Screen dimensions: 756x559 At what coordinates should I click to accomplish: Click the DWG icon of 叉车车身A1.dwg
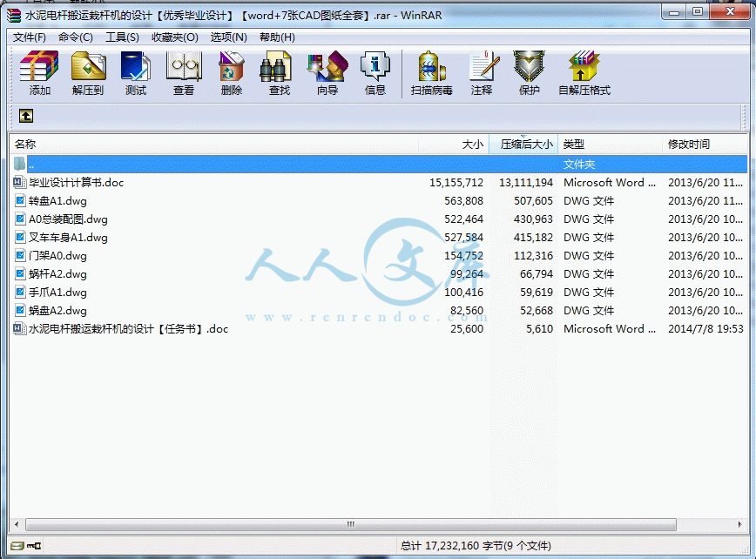click(x=20, y=237)
